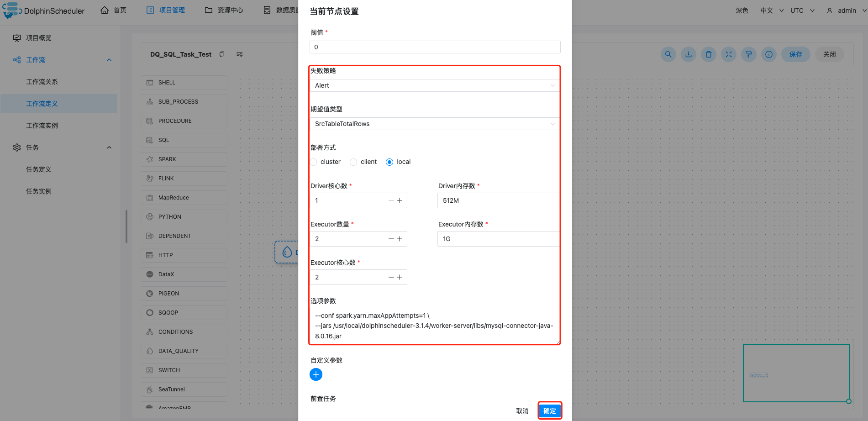Select the SPARK task icon
Image resolution: width=868 pixels, height=421 pixels.
point(149,159)
